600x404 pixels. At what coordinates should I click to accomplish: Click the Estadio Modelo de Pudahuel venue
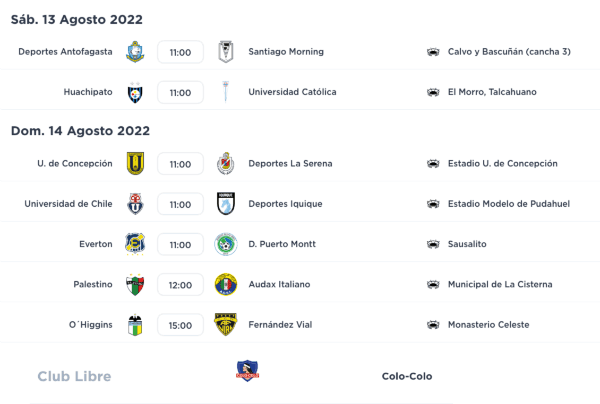[x=510, y=204]
